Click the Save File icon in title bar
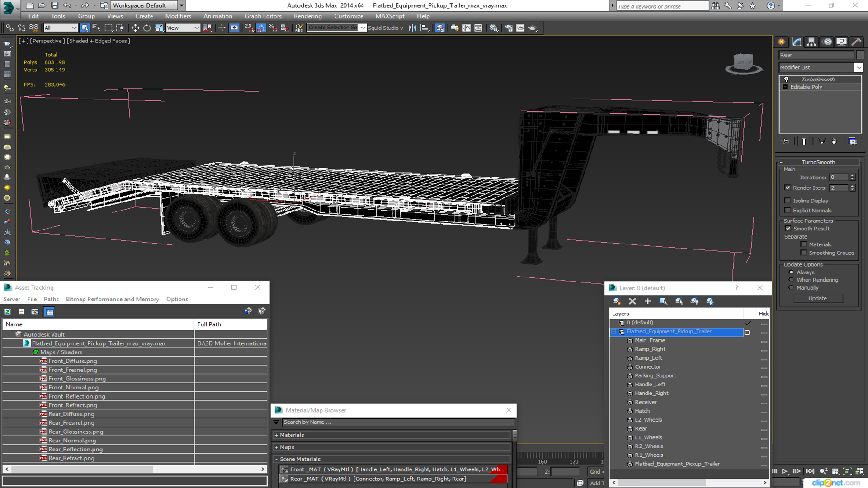This screenshot has height=488, width=868. [55, 5]
